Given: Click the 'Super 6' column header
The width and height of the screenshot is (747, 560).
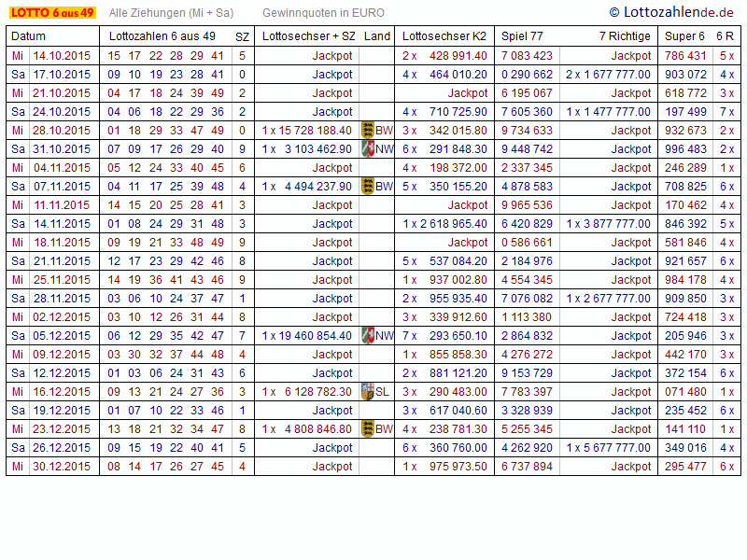Looking at the screenshot, I should coord(684,36).
